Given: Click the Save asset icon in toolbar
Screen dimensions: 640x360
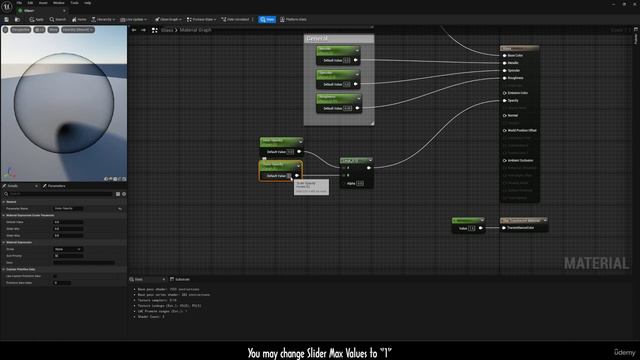Looking at the screenshot, I should coord(7,20).
